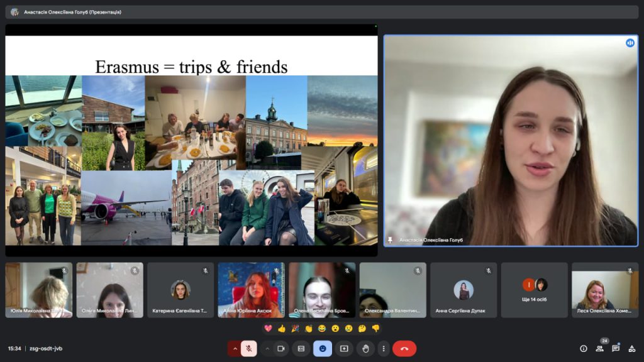Send the party popper reaction

pos(295,328)
